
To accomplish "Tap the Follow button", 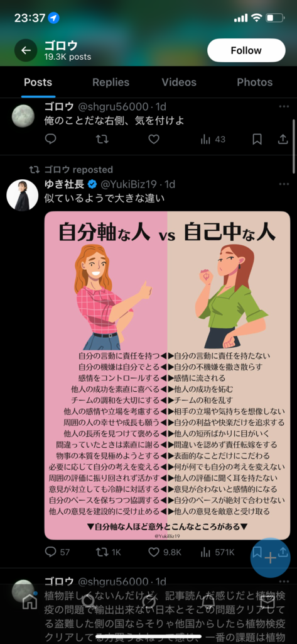I will pos(246,50).
